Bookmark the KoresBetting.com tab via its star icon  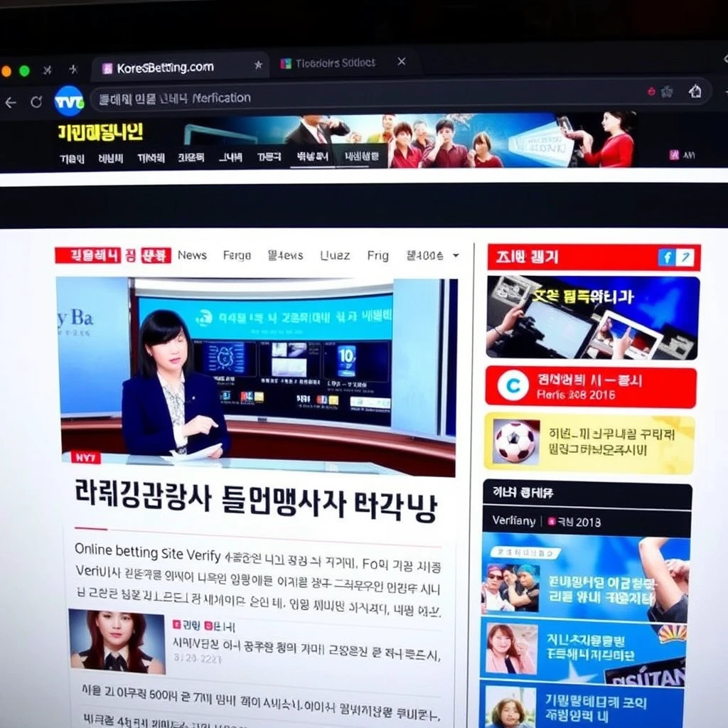click(258, 65)
